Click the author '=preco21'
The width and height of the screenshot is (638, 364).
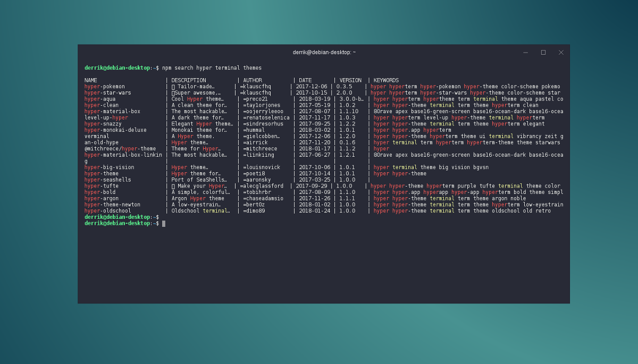click(255, 99)
